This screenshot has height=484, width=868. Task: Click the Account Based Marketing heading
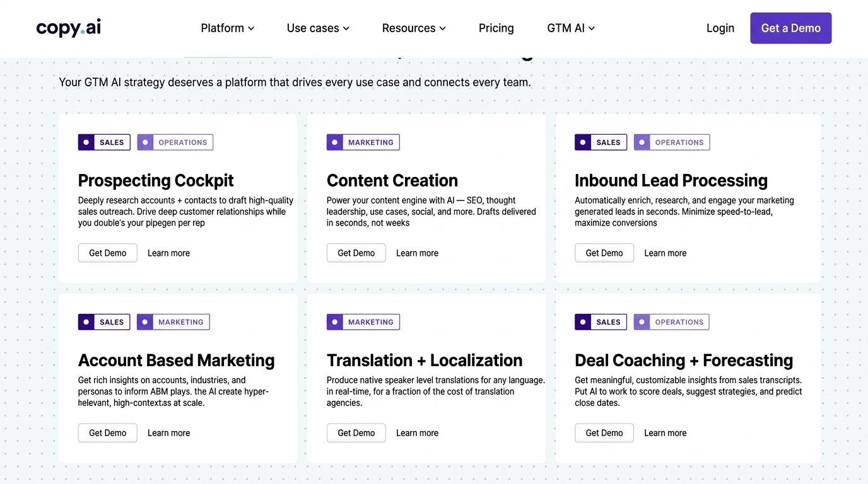177,360
